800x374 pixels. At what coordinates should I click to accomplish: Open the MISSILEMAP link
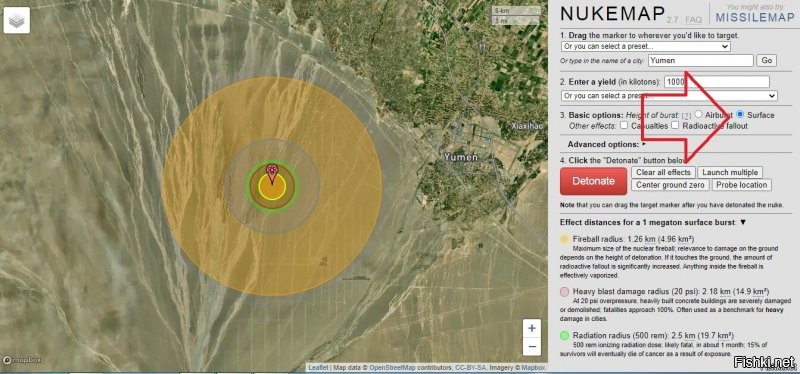[755, 17]
